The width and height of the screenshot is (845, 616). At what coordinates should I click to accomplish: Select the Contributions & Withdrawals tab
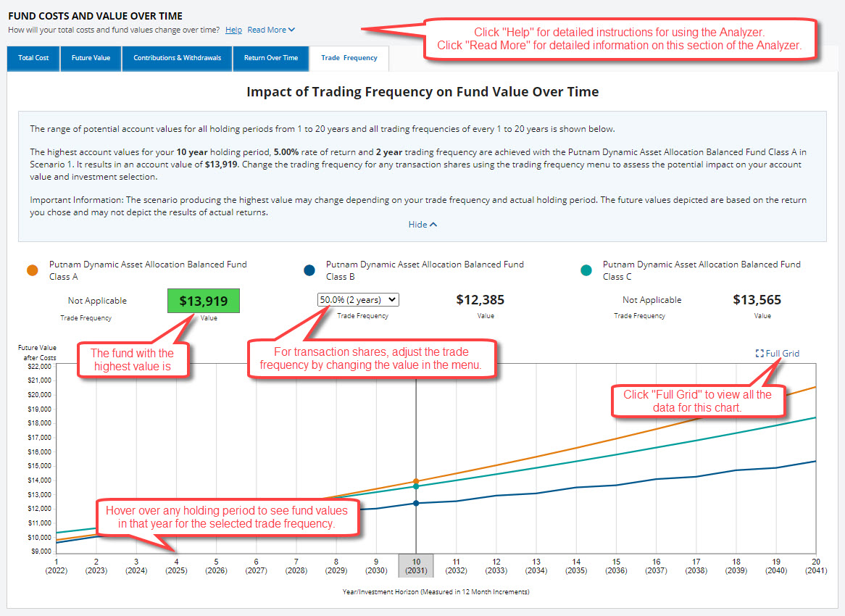[x=177, y=59]
